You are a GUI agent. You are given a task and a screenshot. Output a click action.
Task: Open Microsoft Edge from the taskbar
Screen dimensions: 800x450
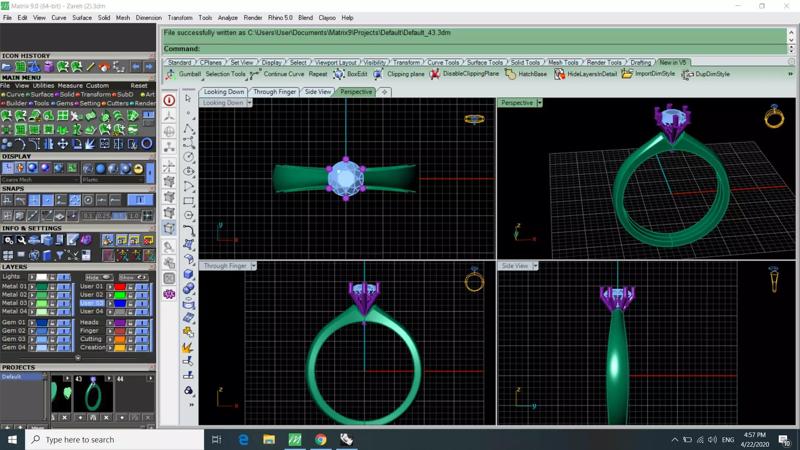pyautogui.click(x=243, y=439)
